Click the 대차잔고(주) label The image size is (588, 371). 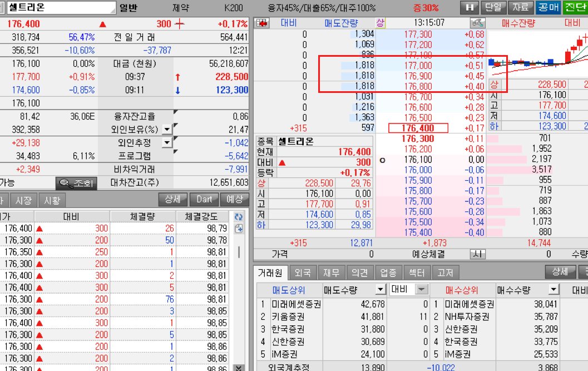[135, 182]
